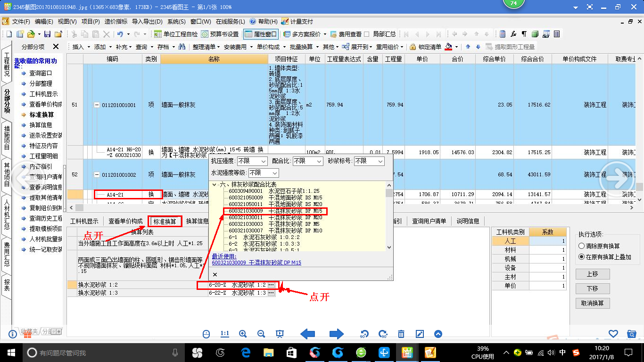Open the image edit pencil icon
This screenshot has width=644, height=362.
point(420,334)
